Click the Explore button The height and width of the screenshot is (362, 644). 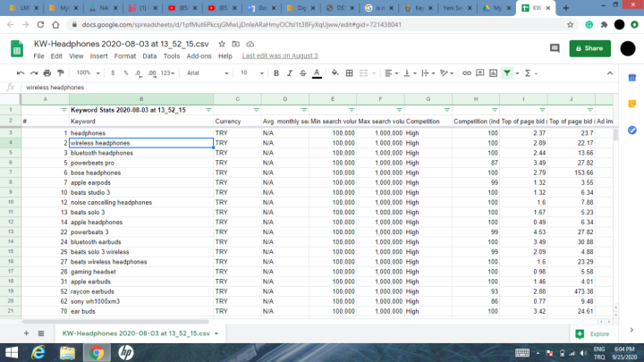coord(593,334)
